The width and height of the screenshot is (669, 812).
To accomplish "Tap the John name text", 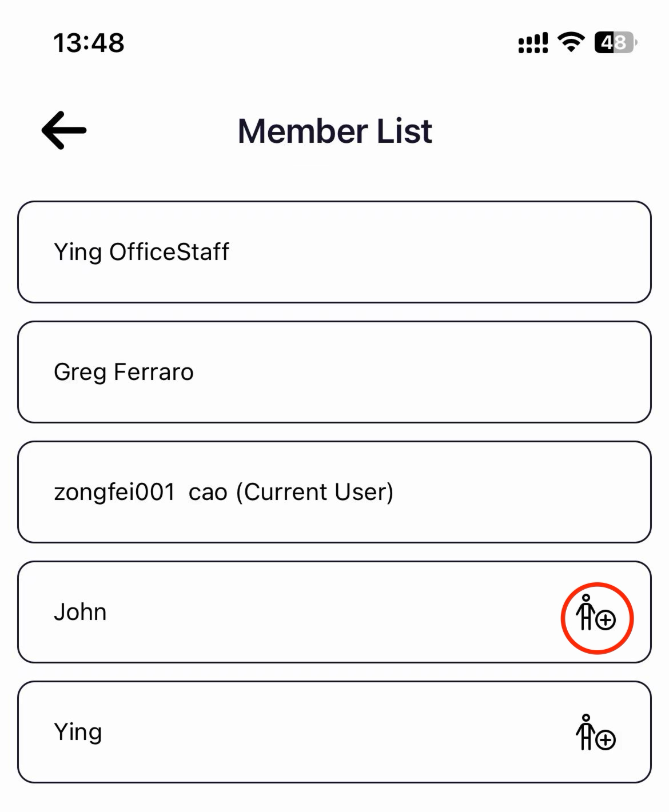I will (x=80, y=612).
